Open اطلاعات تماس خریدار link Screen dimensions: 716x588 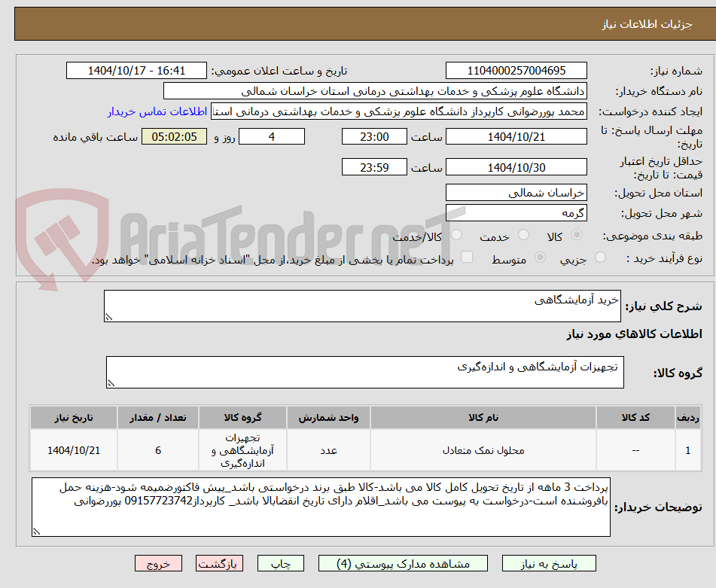click(157, 112)
